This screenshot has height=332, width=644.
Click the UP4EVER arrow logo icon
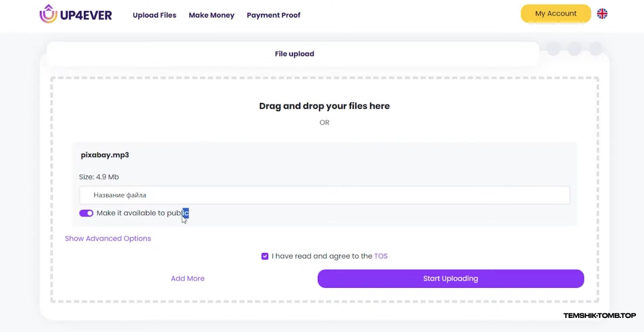(x=48, y=14)
